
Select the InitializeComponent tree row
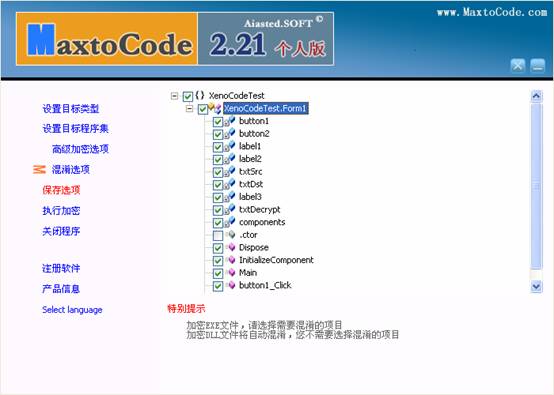276,260
